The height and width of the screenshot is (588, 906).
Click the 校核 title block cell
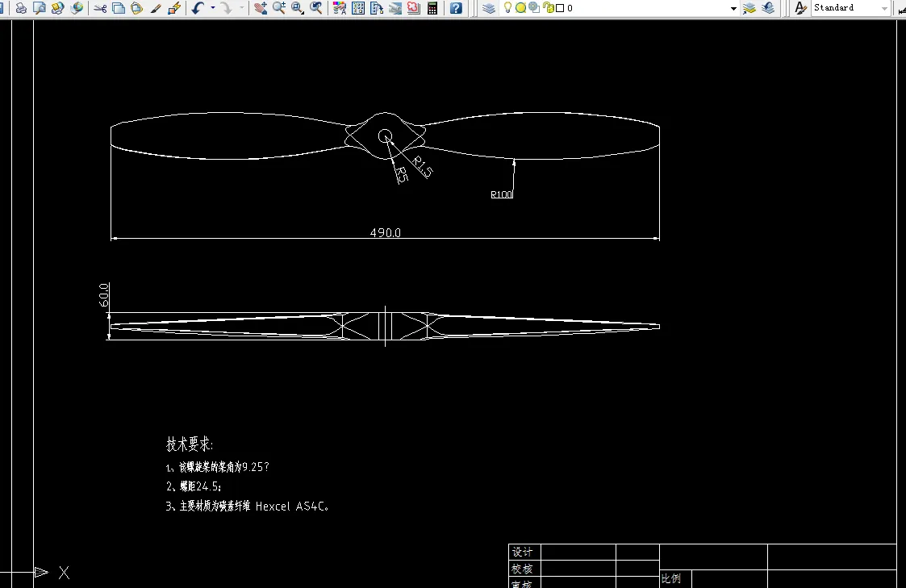point(524,569)
